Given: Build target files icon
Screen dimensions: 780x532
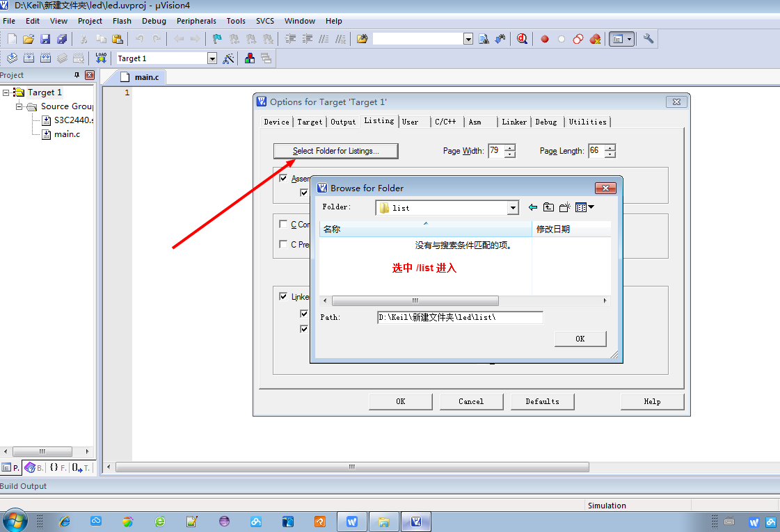Looking at the screenshot, I should [29, 58].
